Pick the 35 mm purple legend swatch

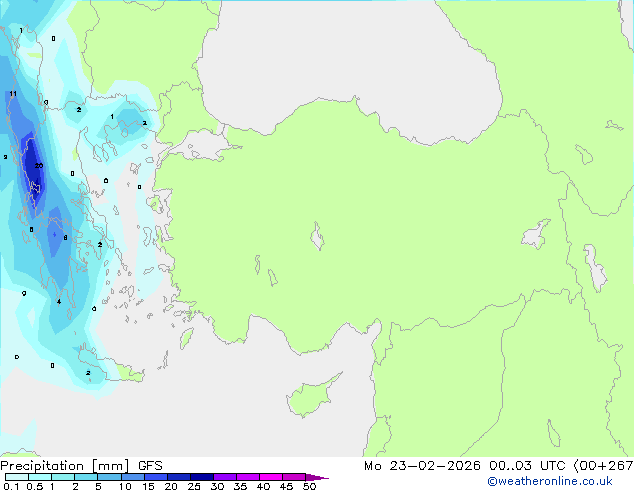point(248,477)
